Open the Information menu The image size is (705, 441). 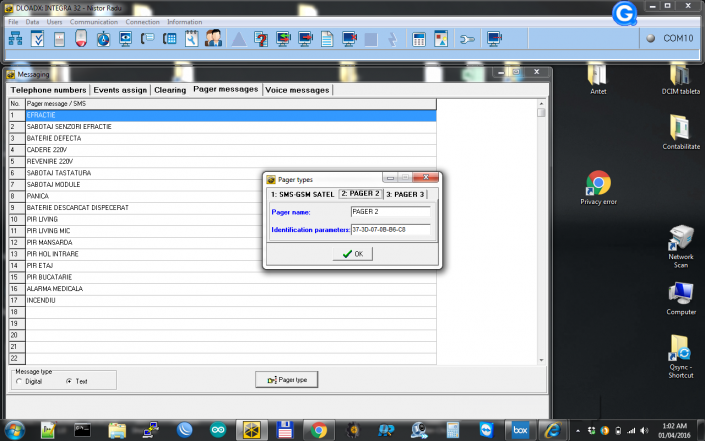184,22
